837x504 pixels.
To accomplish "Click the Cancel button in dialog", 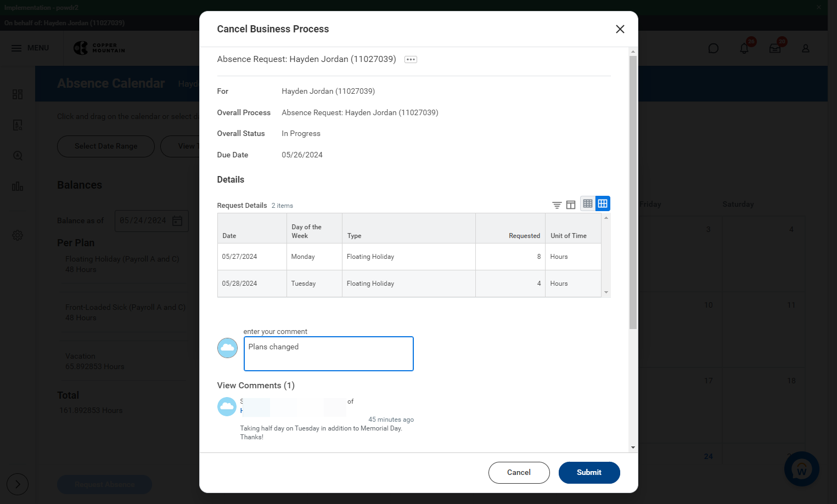I will [x=519, y=473].
